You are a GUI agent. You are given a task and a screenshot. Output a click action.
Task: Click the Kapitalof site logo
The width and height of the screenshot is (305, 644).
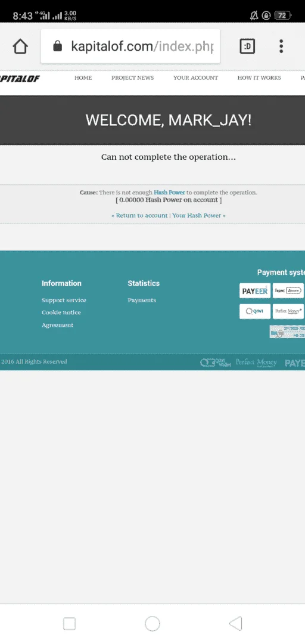(20, 79)
